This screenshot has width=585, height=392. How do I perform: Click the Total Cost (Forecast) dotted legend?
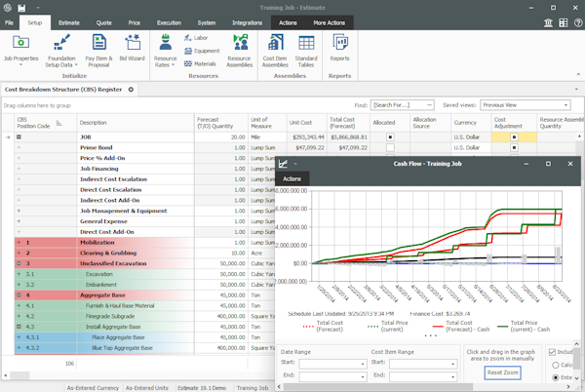click(x=323, y=327)
